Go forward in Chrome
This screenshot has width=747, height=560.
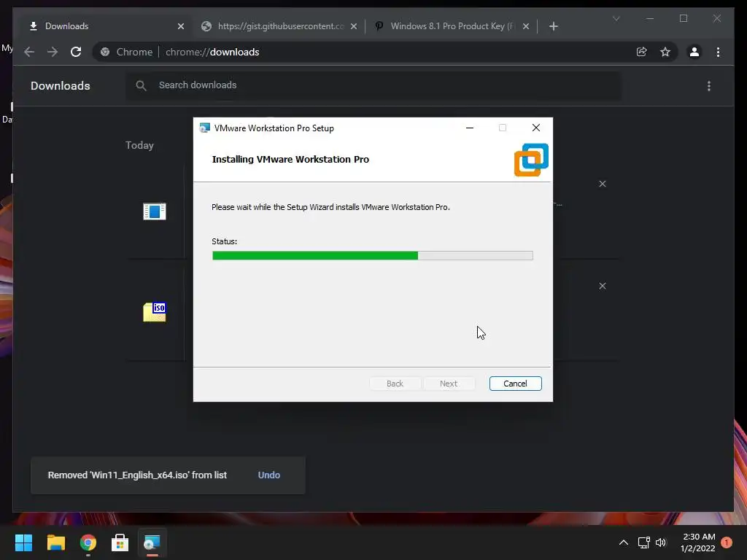53,52
